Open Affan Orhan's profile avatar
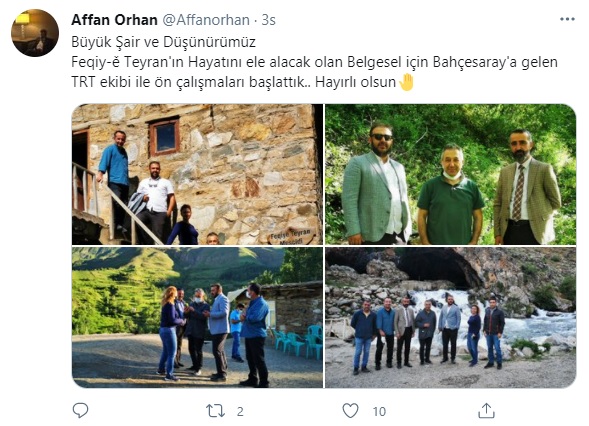This screenshot has width=589, height=426. click(x=35, y=33)
